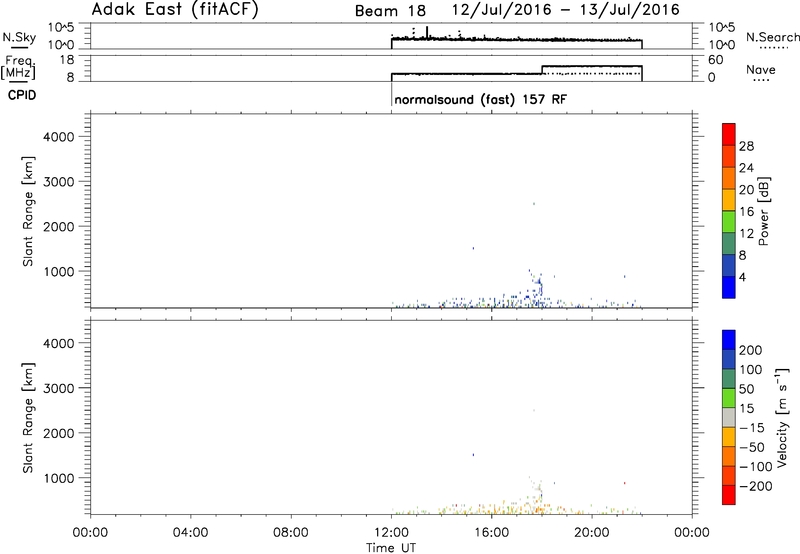Select 'normalsound (fast) 157 RF' mode text
Image resolution: width=800 pixels, height=554 pixels.
tap(480, 99)
